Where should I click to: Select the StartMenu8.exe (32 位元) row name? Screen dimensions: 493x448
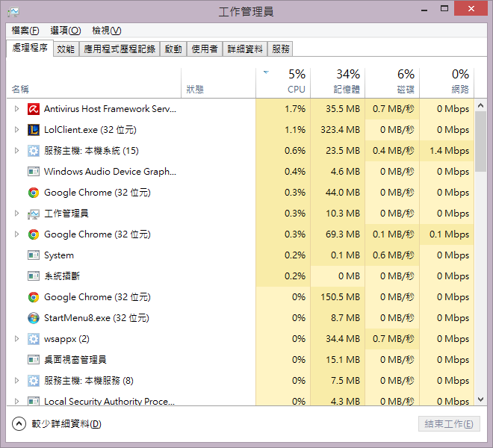[96, 318]
